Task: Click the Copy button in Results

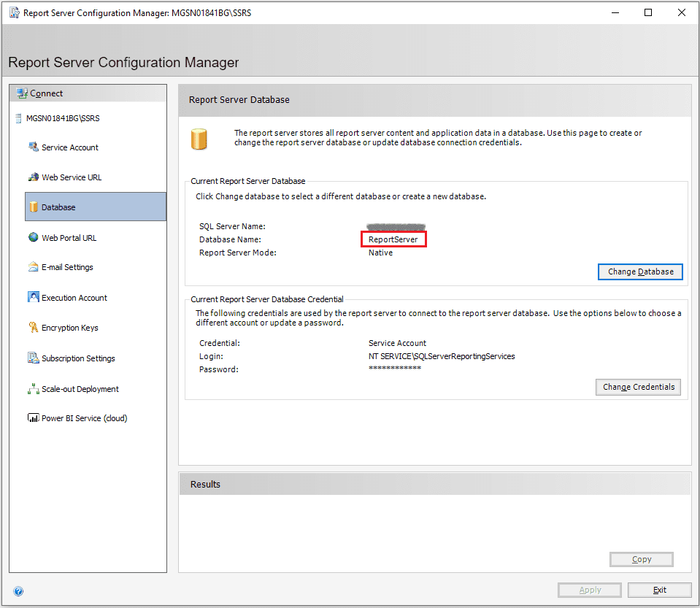Action: click(641, 559)
